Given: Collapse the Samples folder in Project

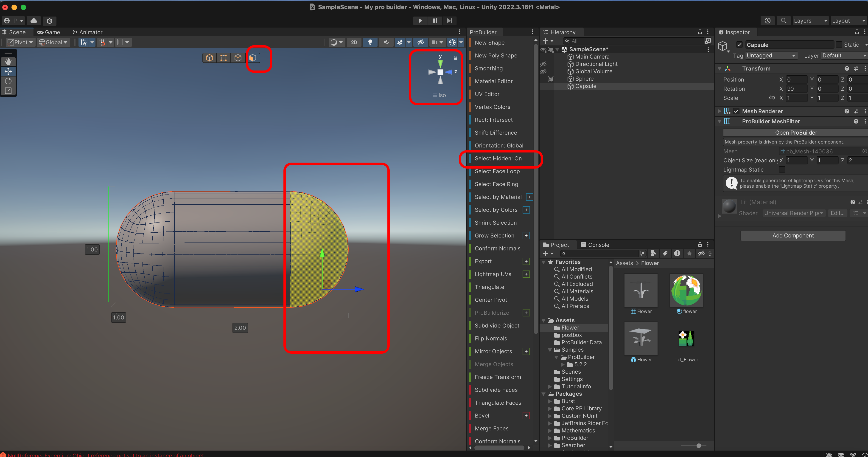Looking at the screenshot, I should pos(550,350).
